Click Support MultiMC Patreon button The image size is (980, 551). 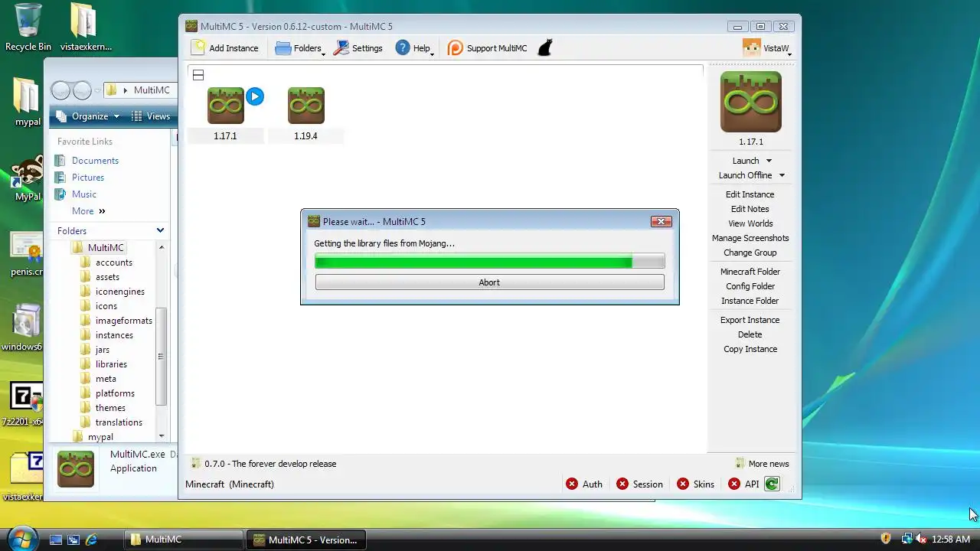coord(488,48)
